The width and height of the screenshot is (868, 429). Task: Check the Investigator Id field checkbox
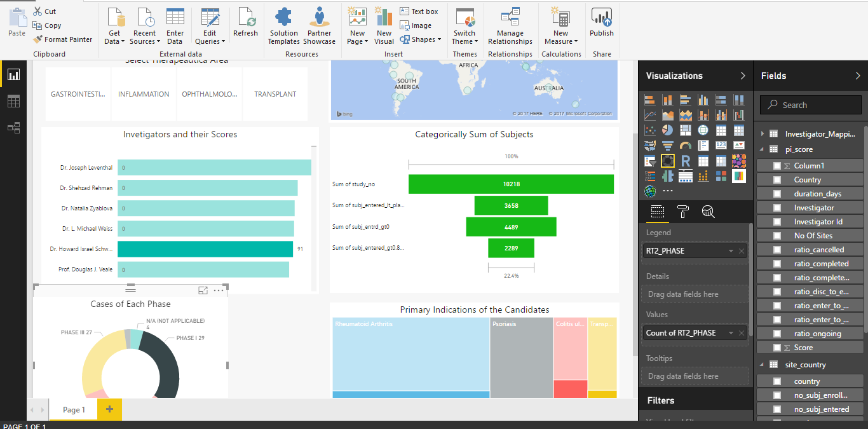776,222
